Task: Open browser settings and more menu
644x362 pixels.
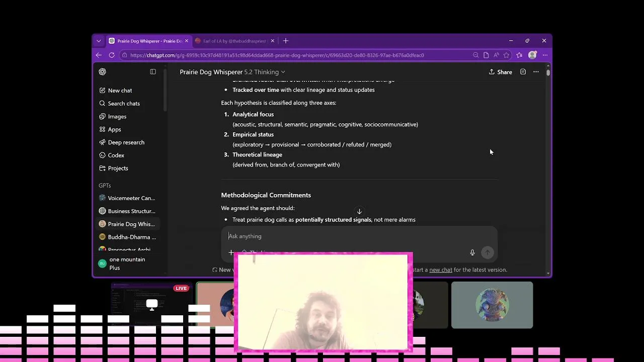Action: click(545, 55)
